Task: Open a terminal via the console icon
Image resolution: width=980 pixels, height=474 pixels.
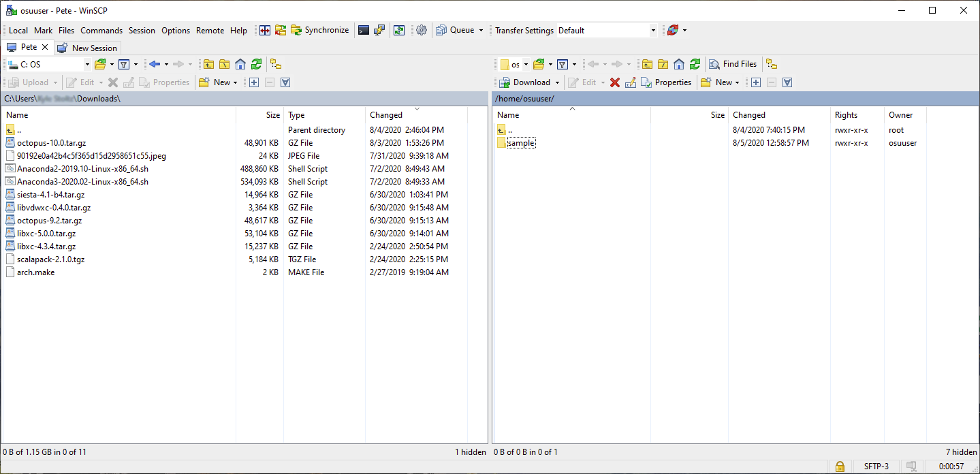Action: click(x=364, y=30)
